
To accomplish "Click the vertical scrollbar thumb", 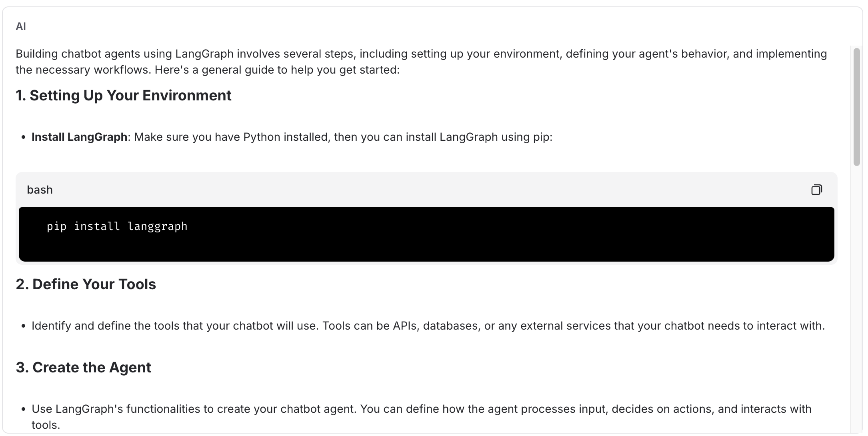I will click(856, 107).
